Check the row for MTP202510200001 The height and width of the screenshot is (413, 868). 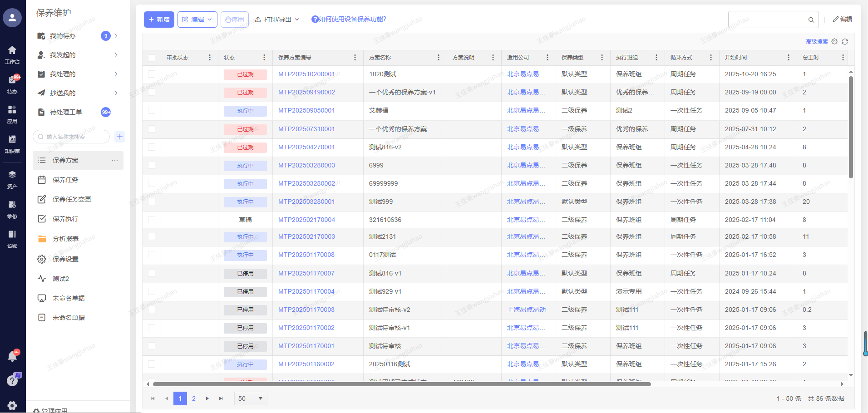tap(152, 74)
